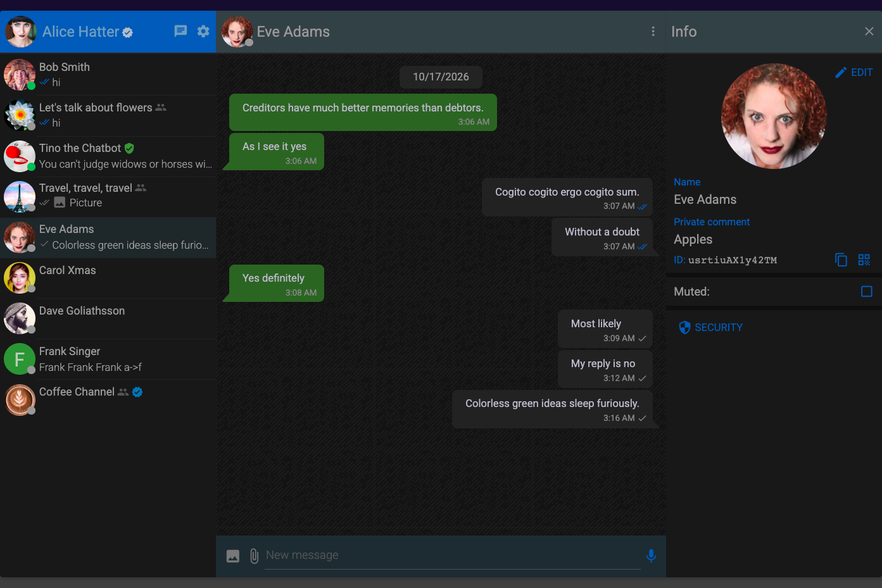Open the Bob Smith conversation

pyautogui.click(x=108, y=75)
